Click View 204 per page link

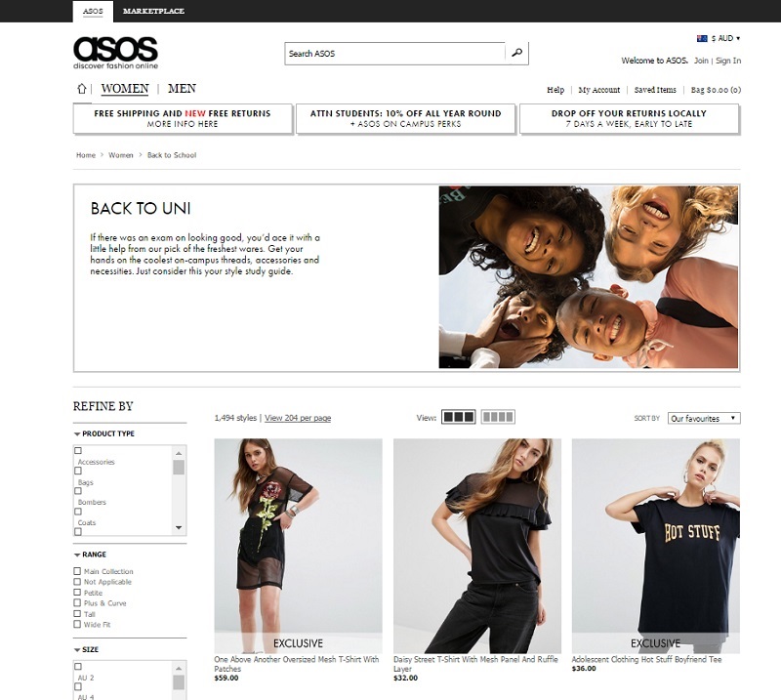point(298,418)
